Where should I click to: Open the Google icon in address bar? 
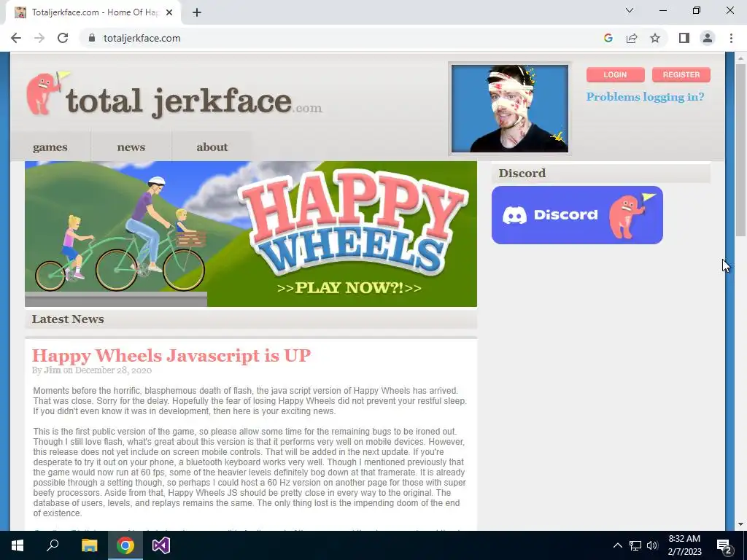tap(608, 38)
